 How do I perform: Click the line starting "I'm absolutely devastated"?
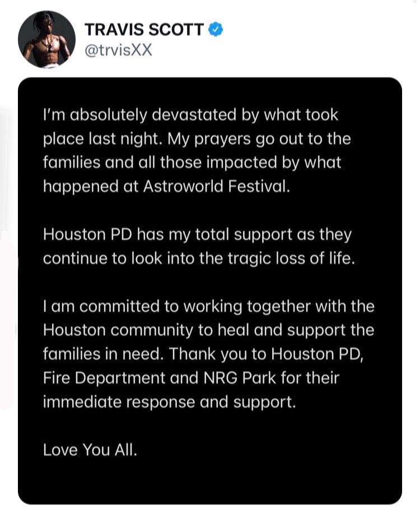(191, 115)
